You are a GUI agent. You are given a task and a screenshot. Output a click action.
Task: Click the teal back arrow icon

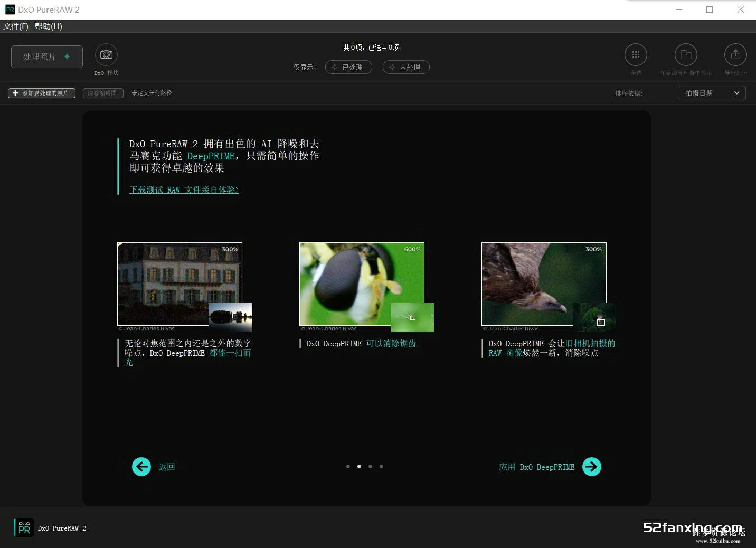point(141,467)
